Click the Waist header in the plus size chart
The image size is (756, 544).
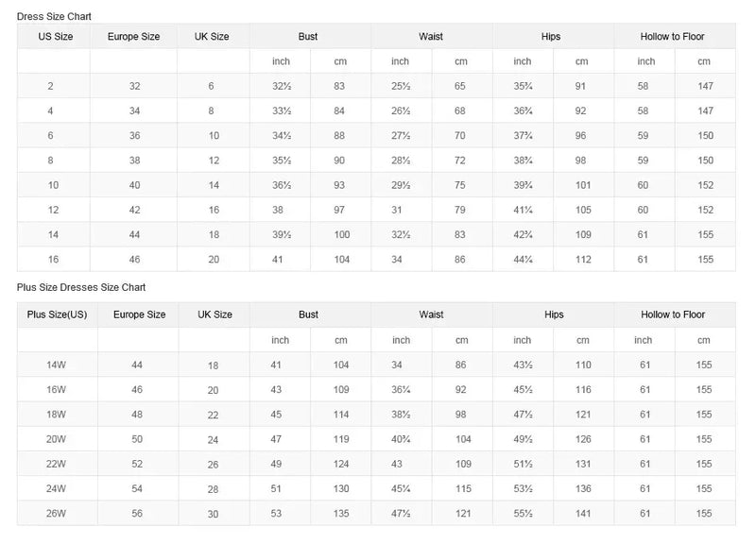[x=431, y=314]
